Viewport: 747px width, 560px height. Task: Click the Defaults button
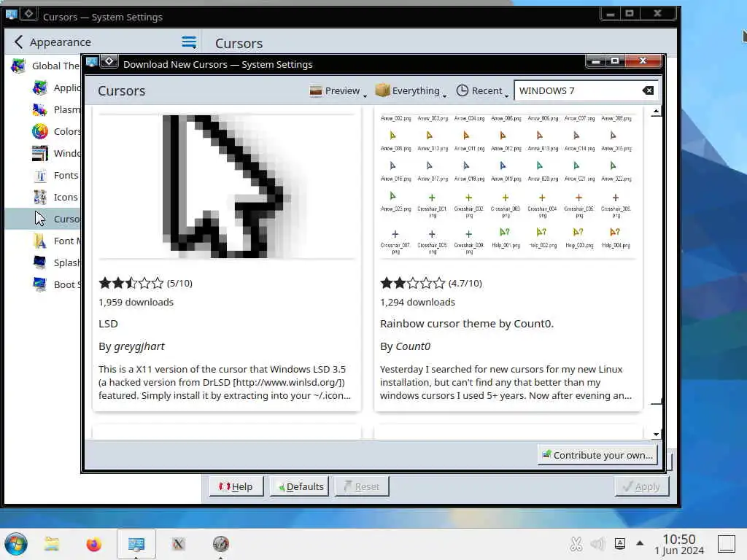299,486
